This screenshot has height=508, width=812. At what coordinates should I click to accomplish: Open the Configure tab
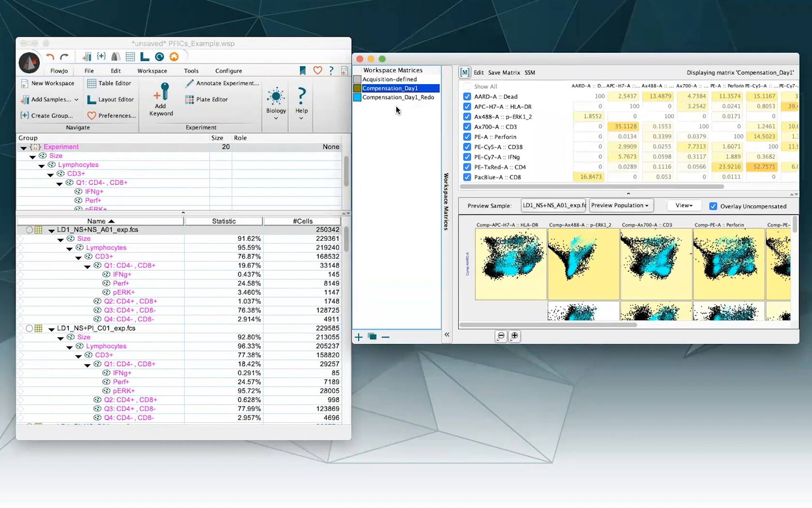pos(228,71)
